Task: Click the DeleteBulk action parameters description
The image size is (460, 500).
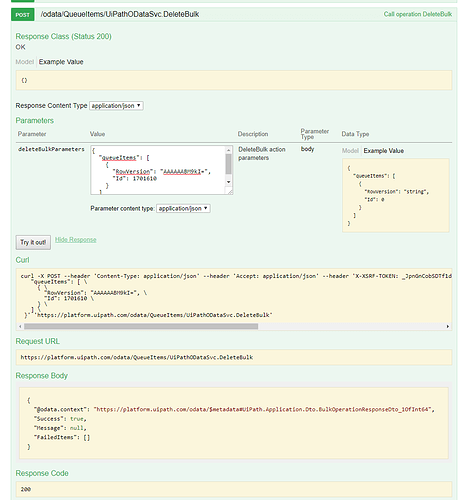Action: pos(262,154)
